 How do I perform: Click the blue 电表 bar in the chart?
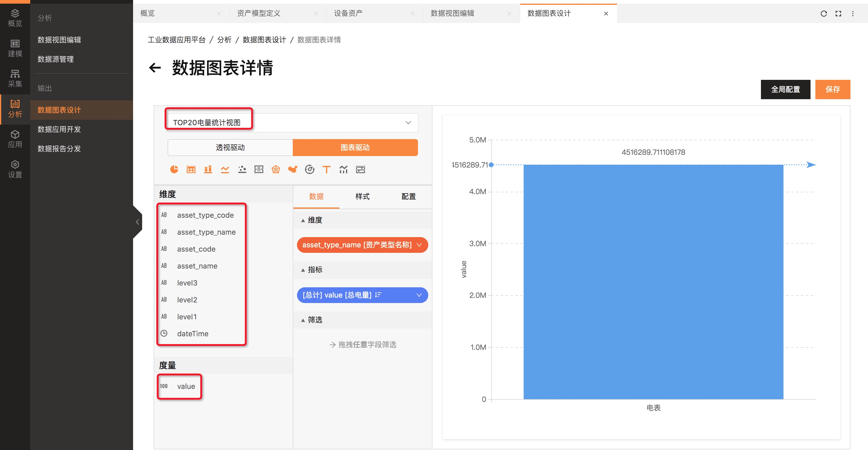(653, 282)
